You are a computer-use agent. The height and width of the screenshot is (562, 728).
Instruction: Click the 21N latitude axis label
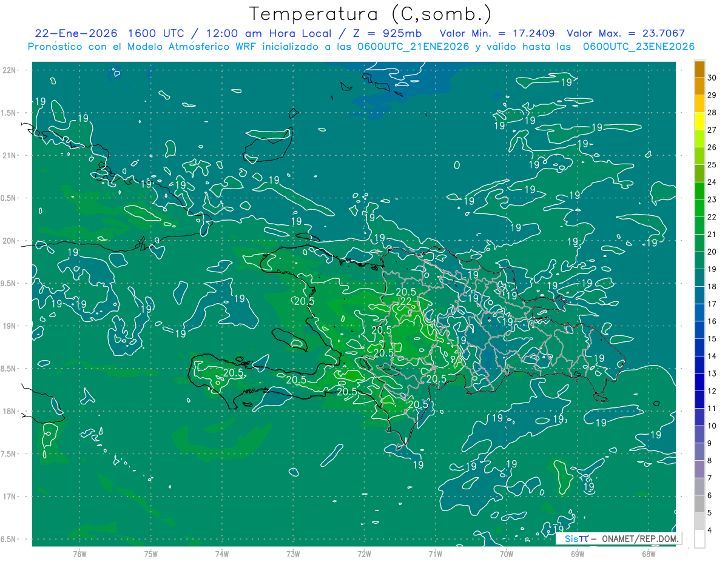[9, 156]
